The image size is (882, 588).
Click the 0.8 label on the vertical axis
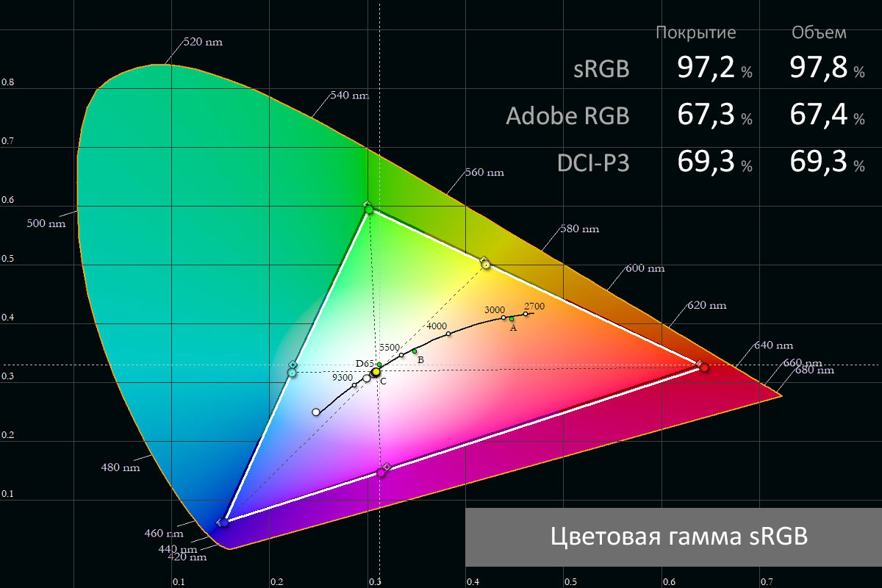coord(7,82)
